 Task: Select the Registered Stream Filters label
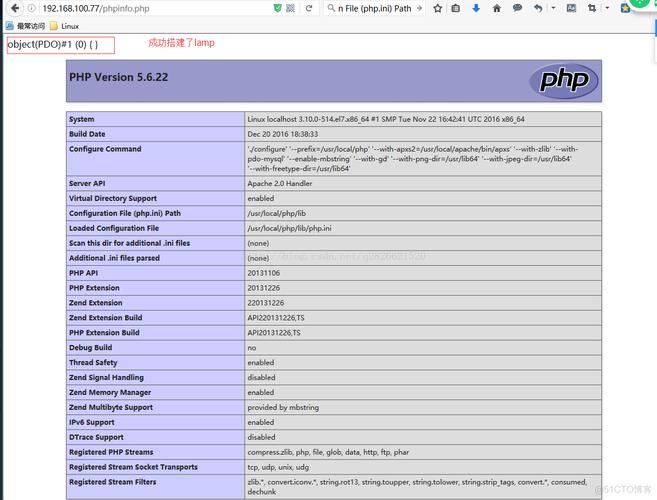click(113, 482)
